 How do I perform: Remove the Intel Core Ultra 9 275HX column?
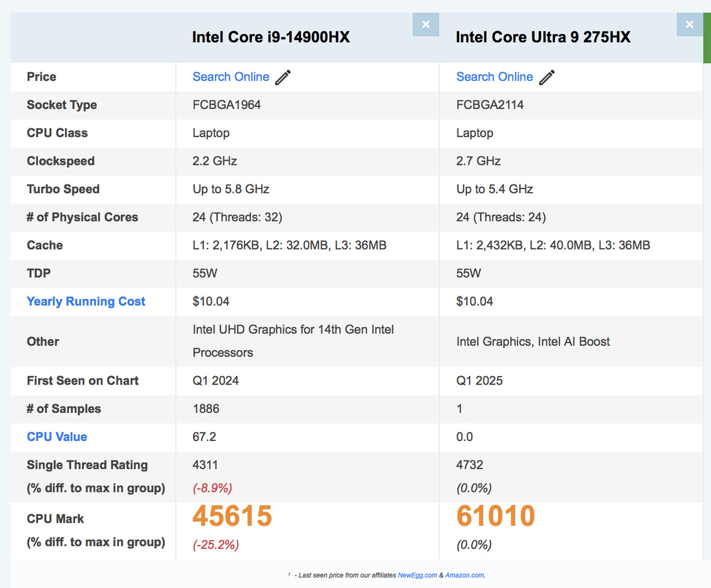click(x=690, y=24)
